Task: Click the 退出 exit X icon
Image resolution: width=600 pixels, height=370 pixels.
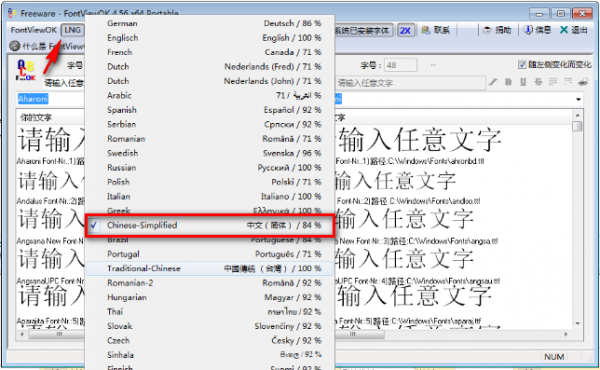Action: click(573, 30)
